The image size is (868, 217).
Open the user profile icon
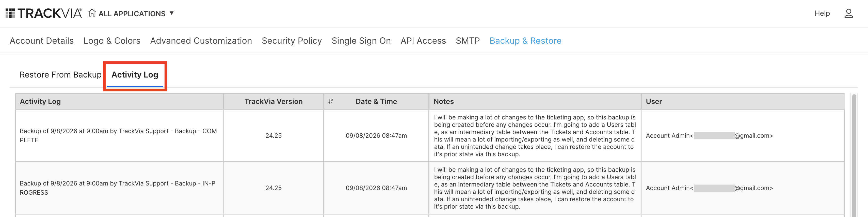[x=848, y=13]
